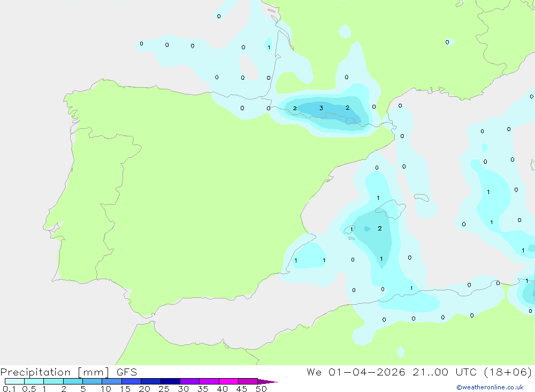Pick the 10–15 mm blue legend swatch
535x392 pixels.
(112, 381)
